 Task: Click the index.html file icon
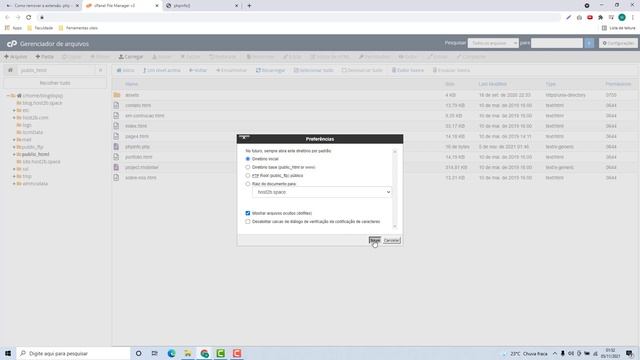pos(116,126)
